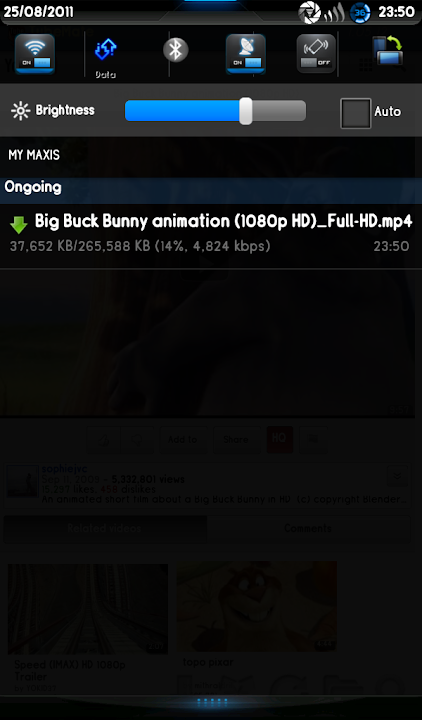422x720 pixels.
Task: Tap the Bluetooth icon
Action: pos(176,50)
